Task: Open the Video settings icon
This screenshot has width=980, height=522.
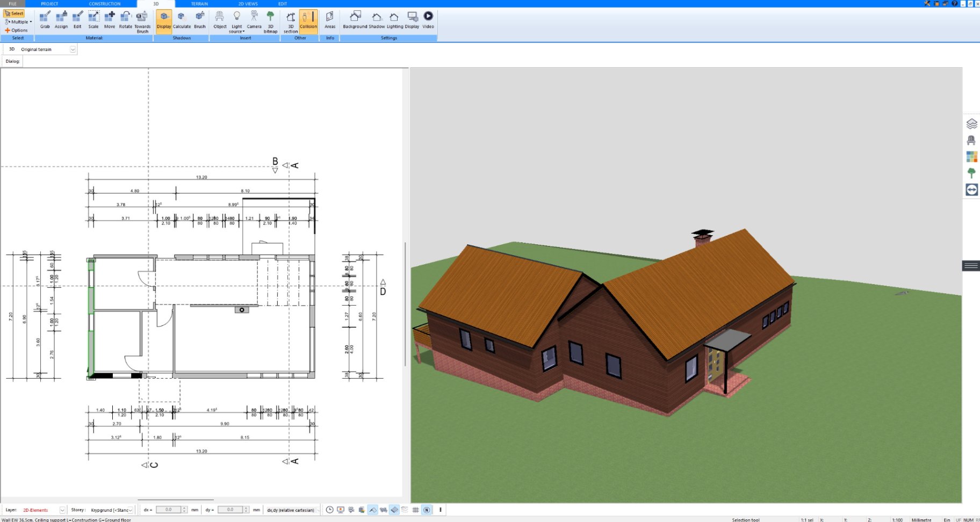Action: click(428, 20)
